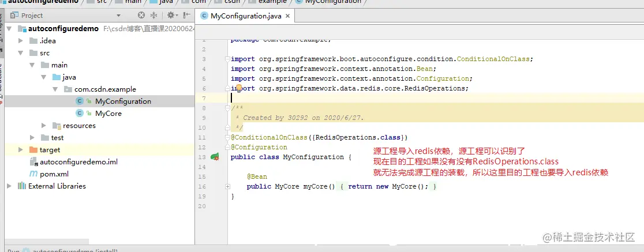Click ConditionalOnClass in the import line
Screen dimensions: 644x252
click(x=493, y=59)
